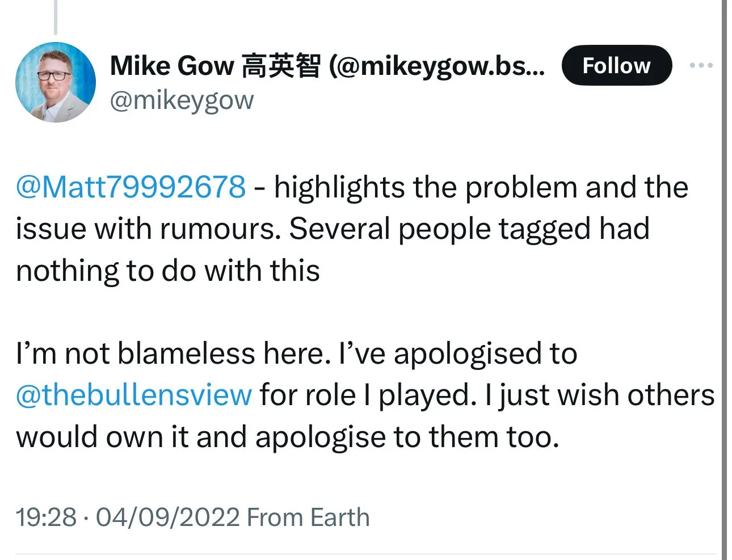This screenshot has height=560, width=732.
Task: Click the word "rumours" in the tweet
Action: coord(220,229)
